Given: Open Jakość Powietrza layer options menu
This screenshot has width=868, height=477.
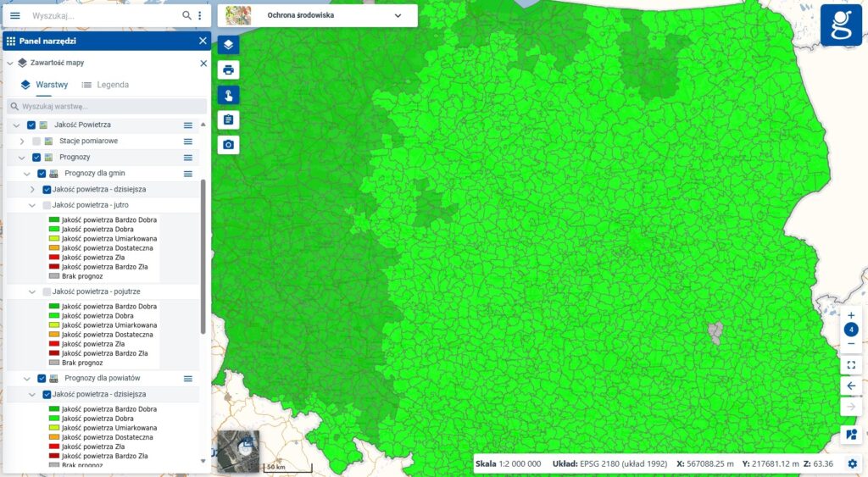Looking at the screenshot, I should tap(187, 125).
